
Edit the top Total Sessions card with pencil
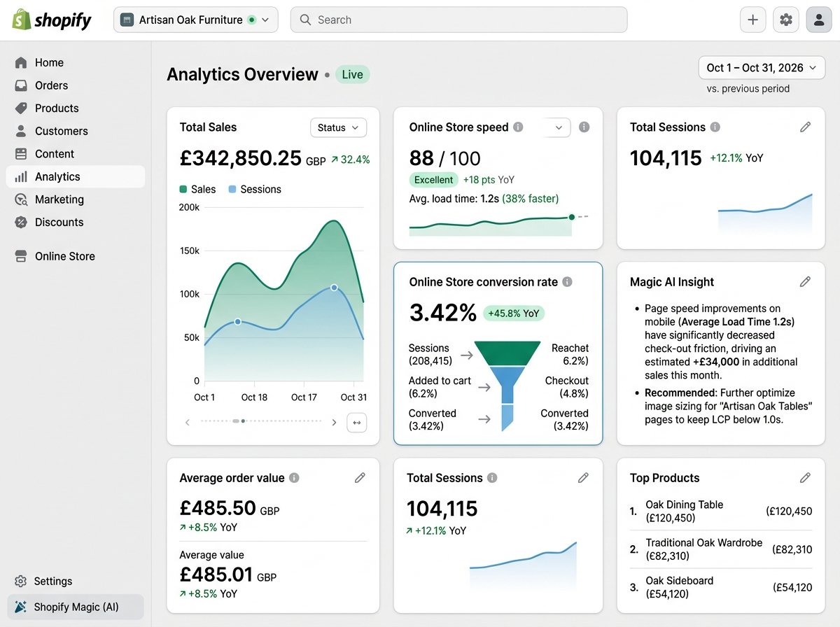(806, 127)
